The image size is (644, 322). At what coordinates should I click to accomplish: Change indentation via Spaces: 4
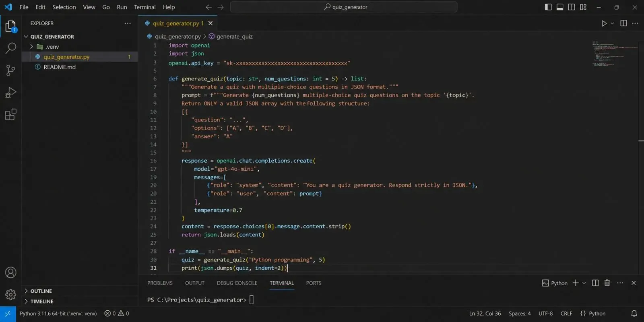[x=520, y=314]
